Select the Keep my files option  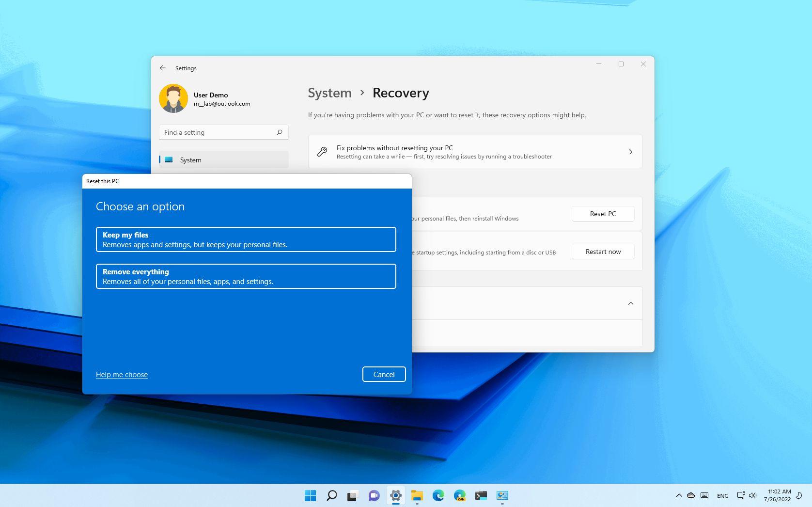click(246, 239)
